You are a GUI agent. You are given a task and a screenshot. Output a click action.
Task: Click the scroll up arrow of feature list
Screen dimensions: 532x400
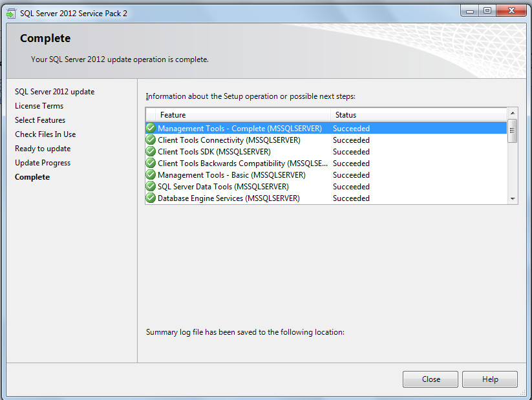pyautogui.click(x=513, y=113)
